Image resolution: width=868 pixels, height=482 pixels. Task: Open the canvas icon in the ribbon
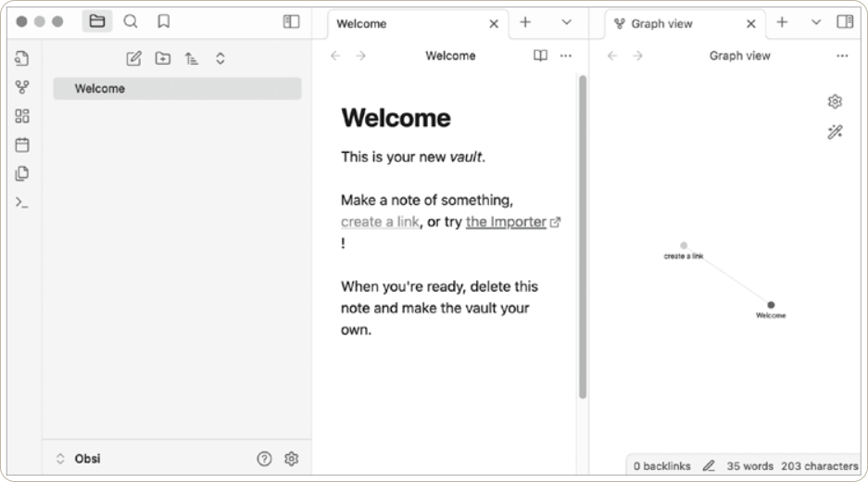[22, 116]
